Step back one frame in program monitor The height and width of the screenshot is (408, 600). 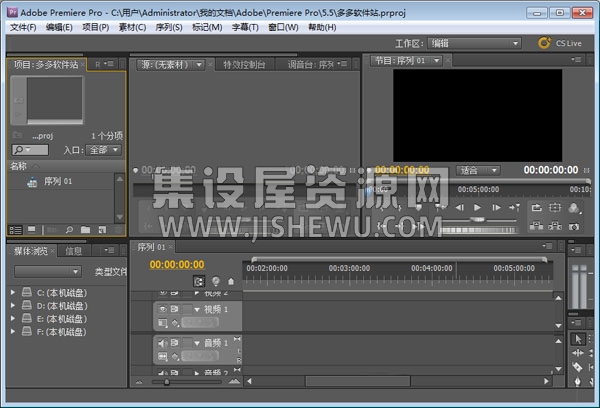click(x=460, y=207)
